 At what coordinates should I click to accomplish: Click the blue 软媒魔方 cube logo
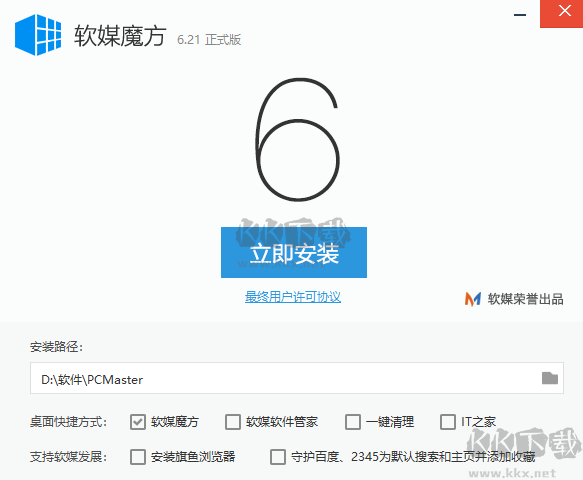coord(38,35)
